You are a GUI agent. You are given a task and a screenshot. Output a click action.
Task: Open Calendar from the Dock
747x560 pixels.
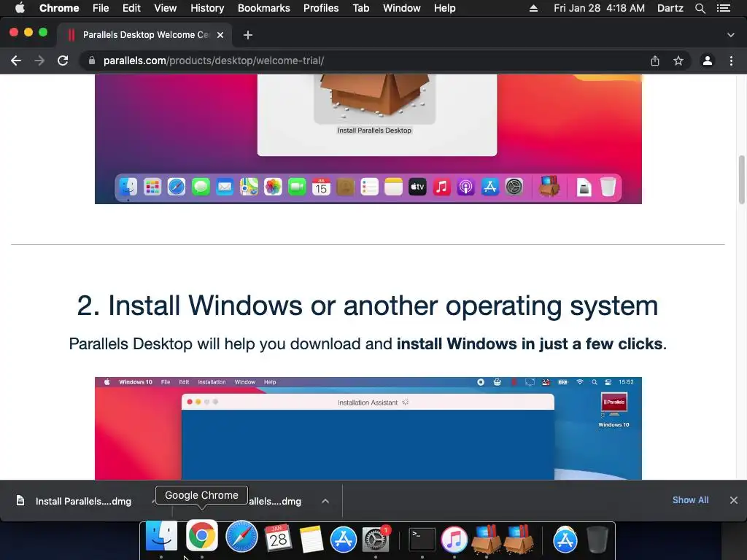pyautogui.click(x=278, y=538)
